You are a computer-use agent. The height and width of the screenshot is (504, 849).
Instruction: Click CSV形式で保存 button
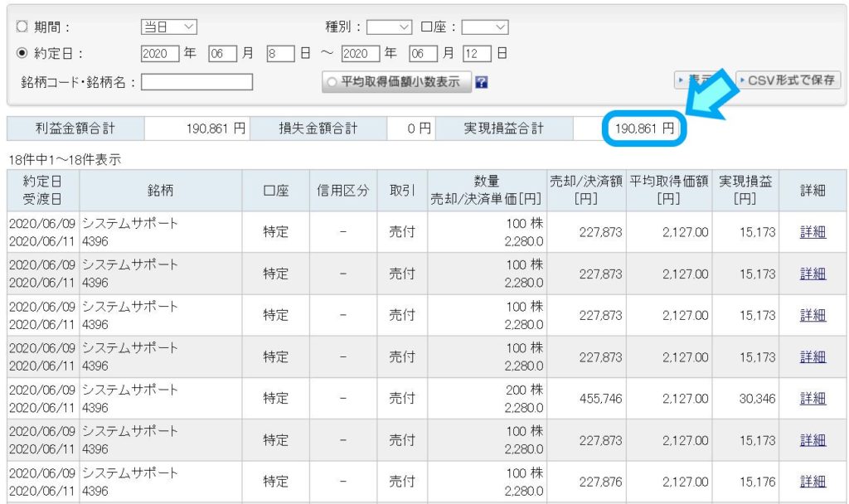tap(788, 80)
